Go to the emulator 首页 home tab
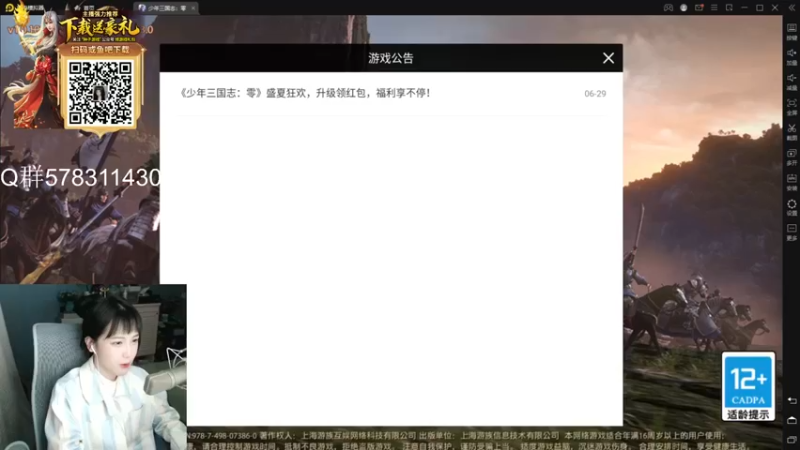The width and height of the screenshot is (800, 450). [x=85, y=8]
